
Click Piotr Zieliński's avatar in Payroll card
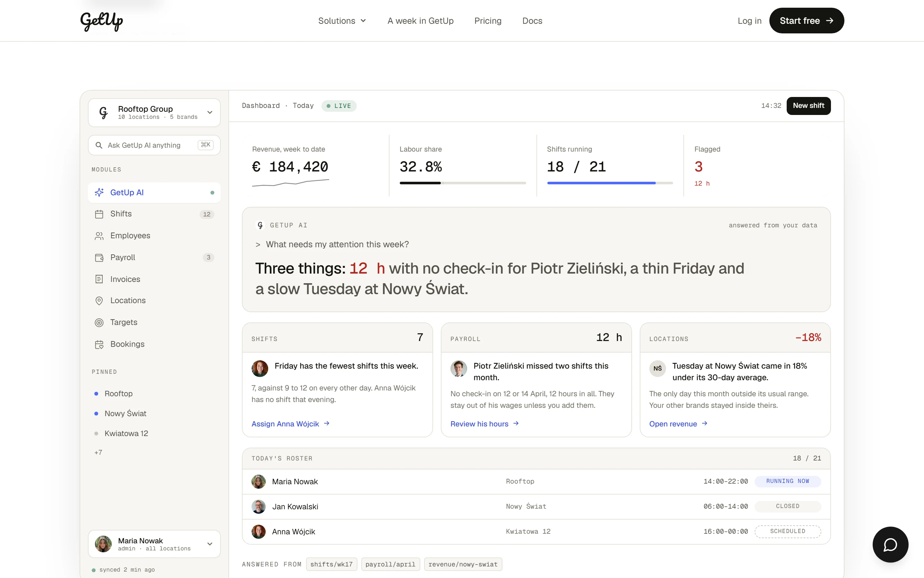click(458, 369)
